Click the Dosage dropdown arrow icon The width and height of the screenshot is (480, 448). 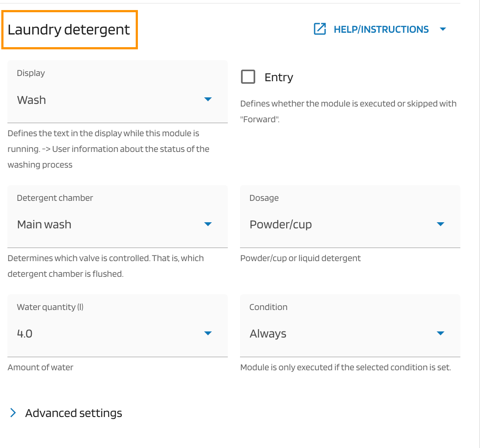441,224
